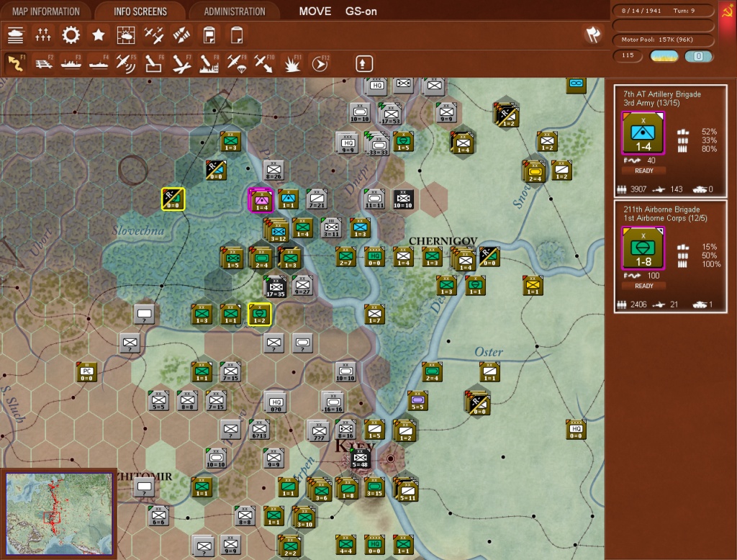This screenshot has height=560, width=737.
Task: Click the CHERNIGOV city label
Action: click(x=443, y=240)
